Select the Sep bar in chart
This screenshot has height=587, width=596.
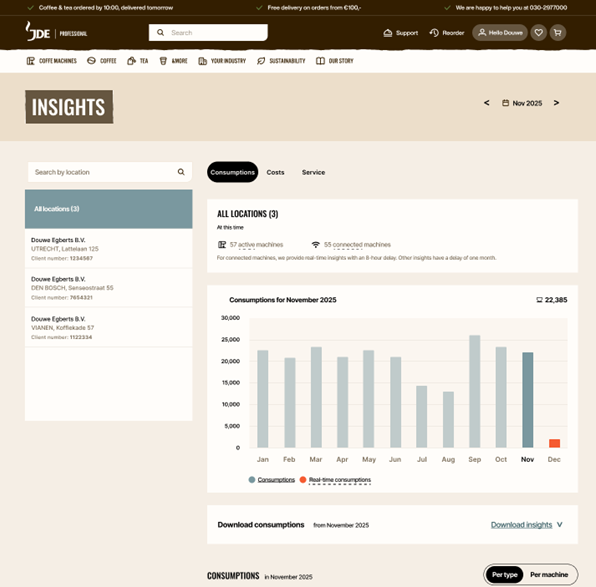tap(475, 392)
